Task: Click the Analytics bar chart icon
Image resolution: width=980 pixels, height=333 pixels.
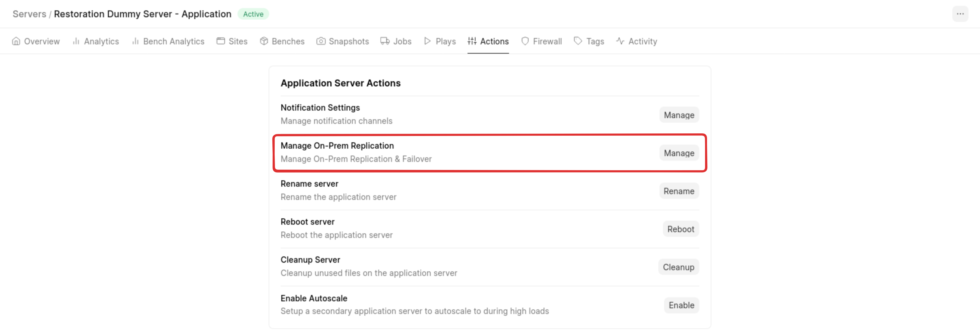Action: tap(76, 41)
